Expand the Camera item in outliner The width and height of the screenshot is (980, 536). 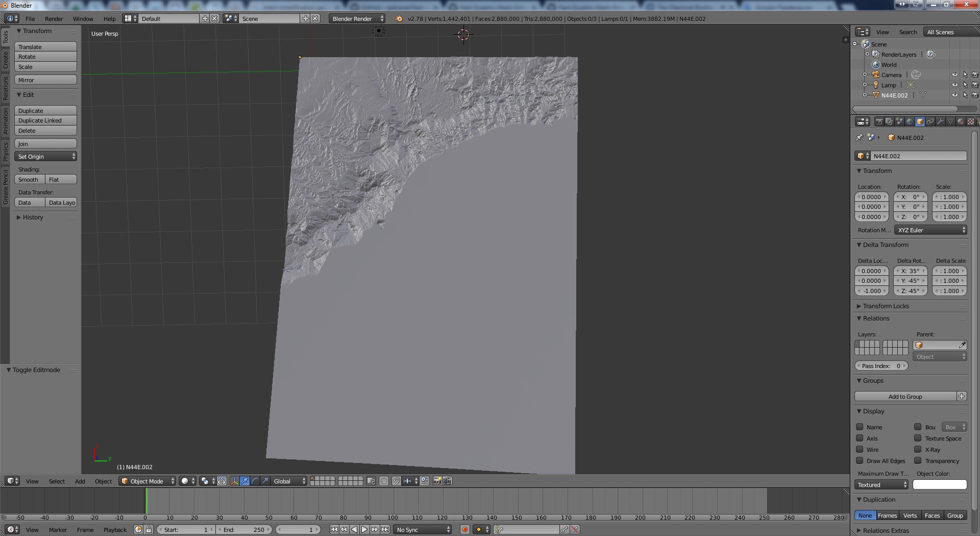tap(865, 75)
